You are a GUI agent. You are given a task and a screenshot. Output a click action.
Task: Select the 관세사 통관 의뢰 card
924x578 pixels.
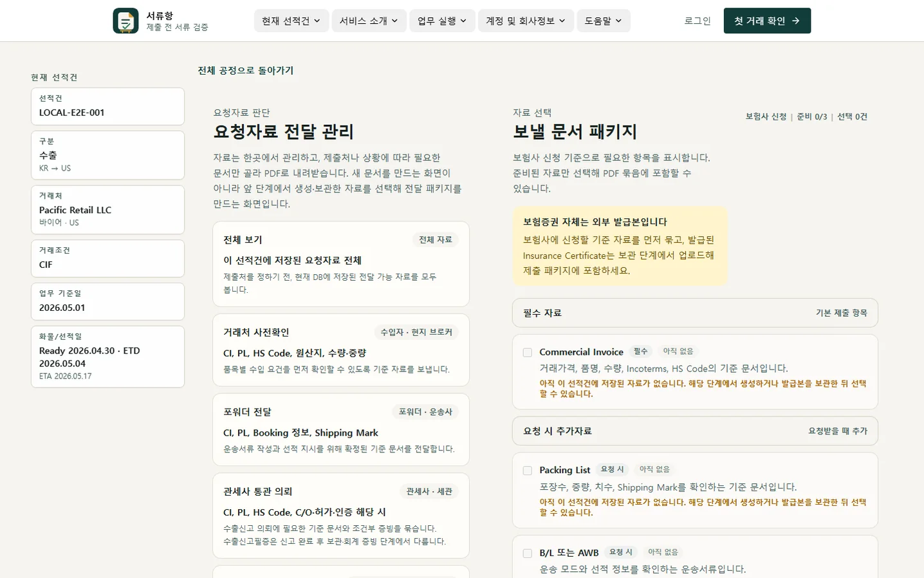(341, 516)
